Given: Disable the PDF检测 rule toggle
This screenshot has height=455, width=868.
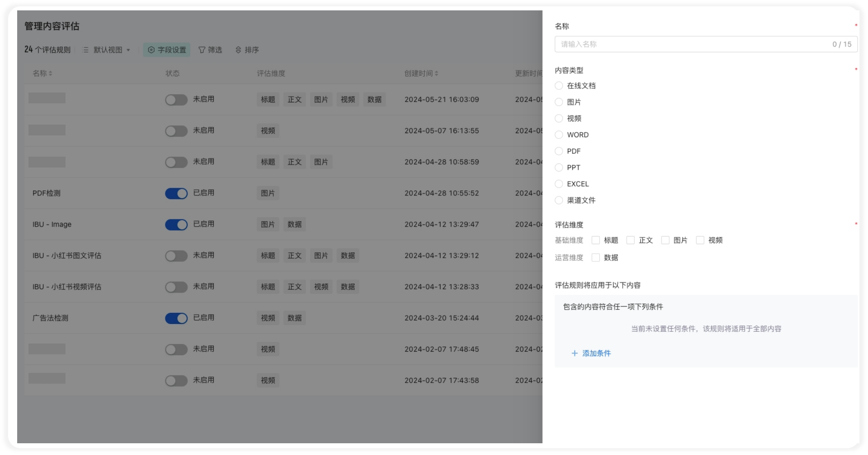Looking at the screenshot, I should pos(176,194).
